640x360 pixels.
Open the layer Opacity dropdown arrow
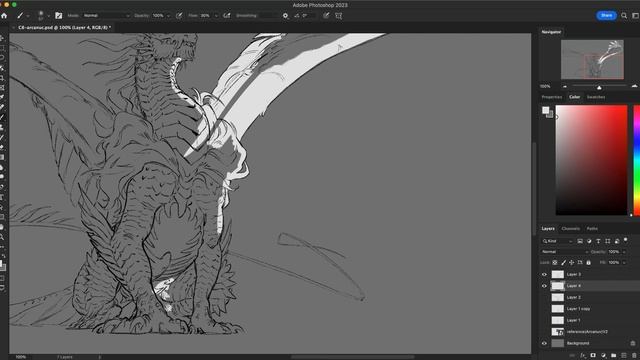(x=624, y=252)
